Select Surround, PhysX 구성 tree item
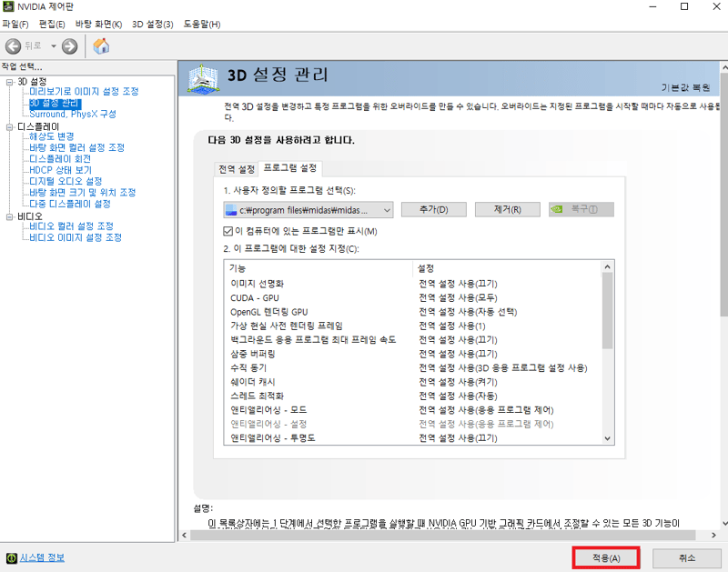The width and height of the screenshot is (728, 572). pos(73,114)
